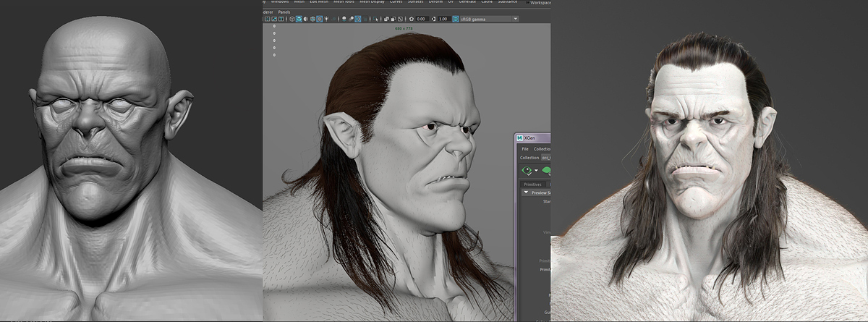This screenshot has width=868, height=322.
Task: Open the Deform menu
Action: pos(435,2)
